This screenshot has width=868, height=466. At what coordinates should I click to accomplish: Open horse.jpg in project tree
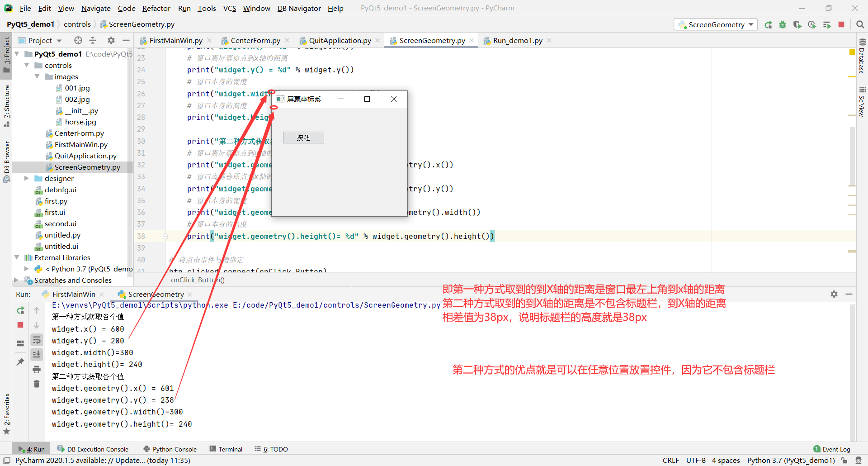pos(80,122)
